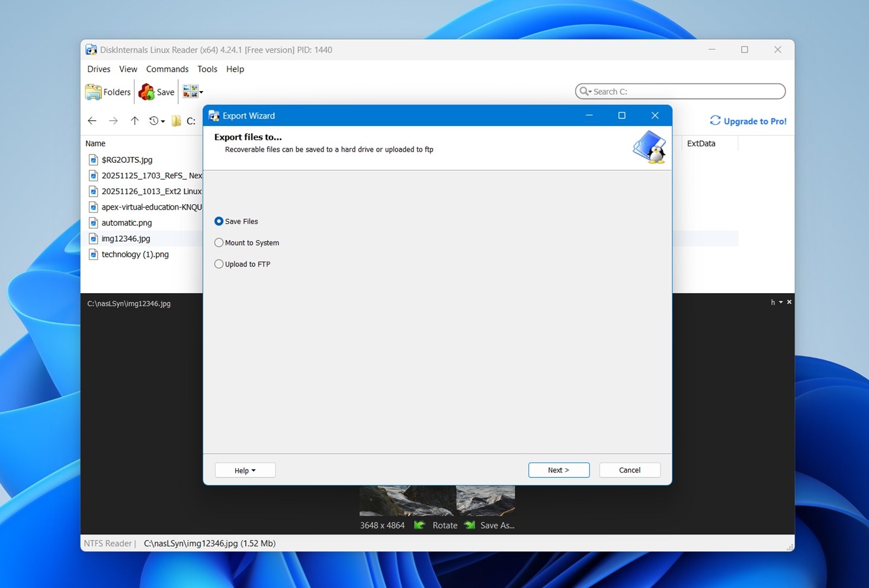Click the Rotate icon in the preview bar

click(419, 525)
